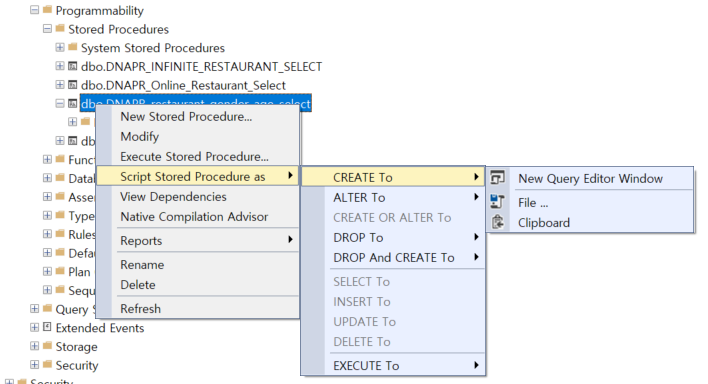Select System Stored Procedures tree item
708x384 pixels.
coord(153,48)
